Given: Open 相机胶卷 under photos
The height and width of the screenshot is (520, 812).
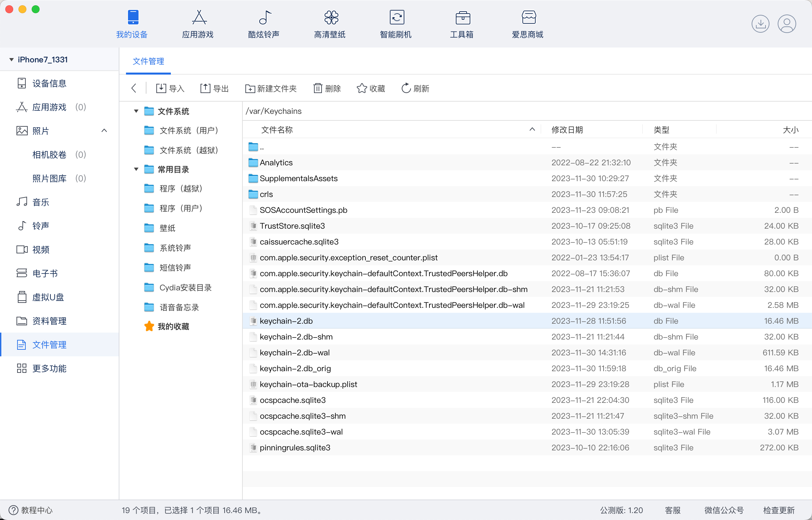Looking at the screenshot, I should [59, 155].
